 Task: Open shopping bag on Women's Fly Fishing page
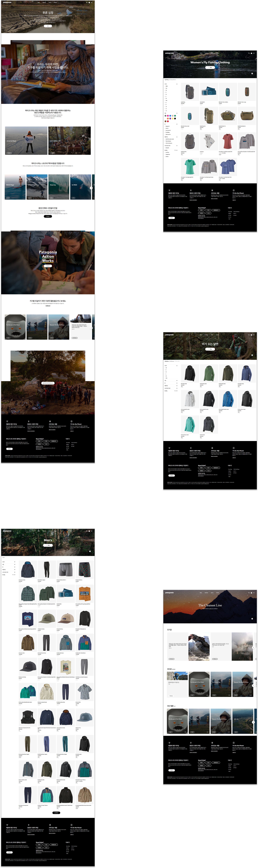(252, 53)
